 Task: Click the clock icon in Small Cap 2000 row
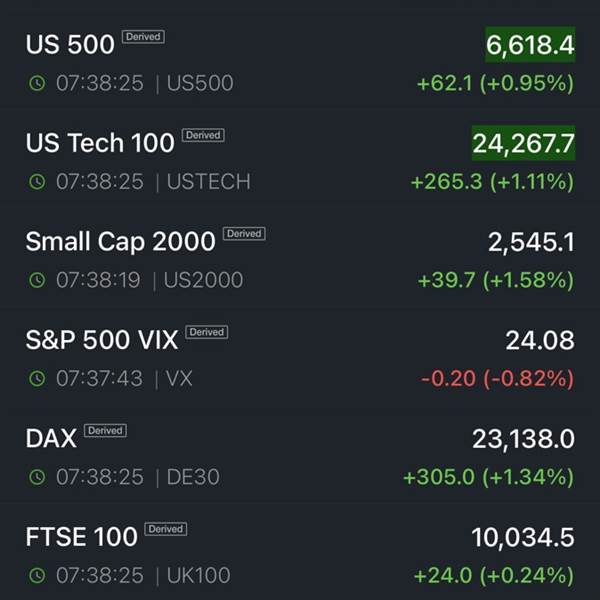point(37,280)
